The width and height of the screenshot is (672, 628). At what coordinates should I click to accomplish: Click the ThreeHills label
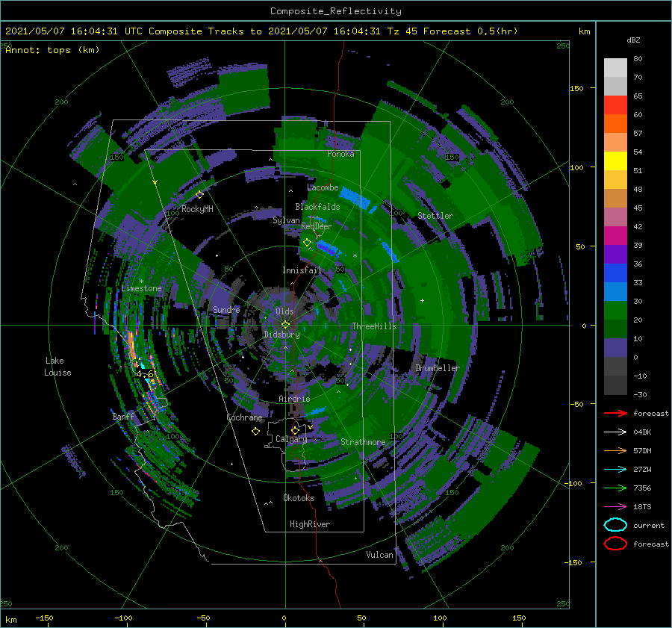(x=374, y=326)
